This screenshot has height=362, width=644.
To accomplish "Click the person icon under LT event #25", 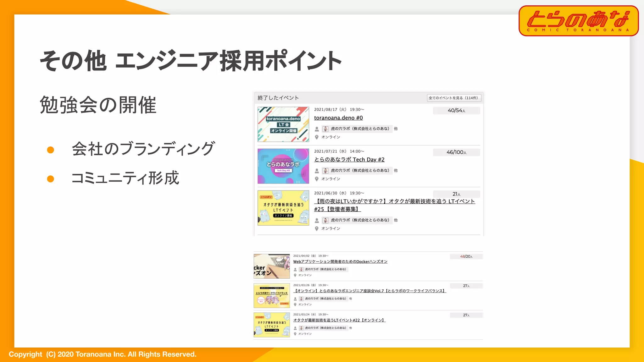I will (317, 220).
